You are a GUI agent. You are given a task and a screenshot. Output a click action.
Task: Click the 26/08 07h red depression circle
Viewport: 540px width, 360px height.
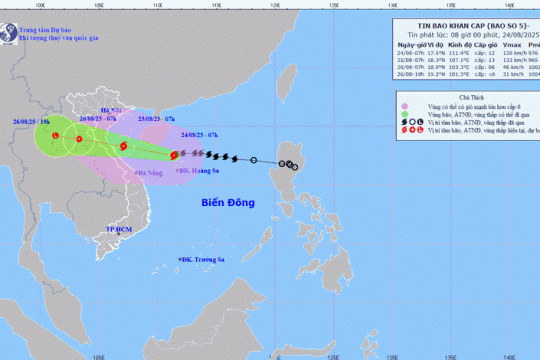tap(79, 139)
